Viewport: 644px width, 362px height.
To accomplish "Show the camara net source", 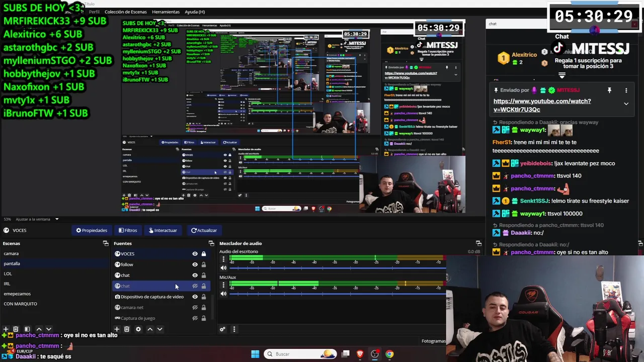I will coord(195,307).
